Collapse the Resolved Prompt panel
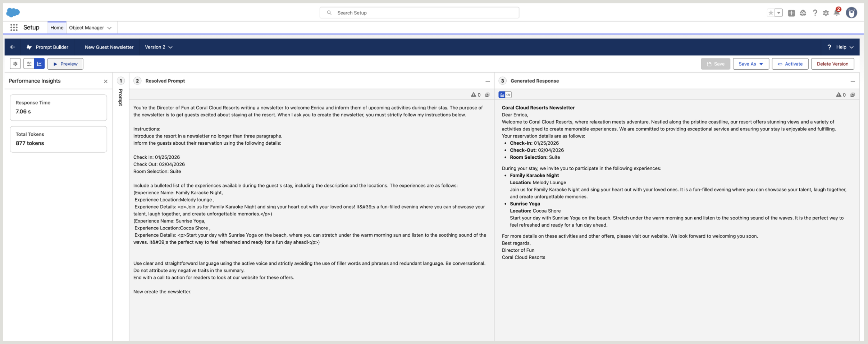This screenshot has width=868, height=344. coord(488,81)
